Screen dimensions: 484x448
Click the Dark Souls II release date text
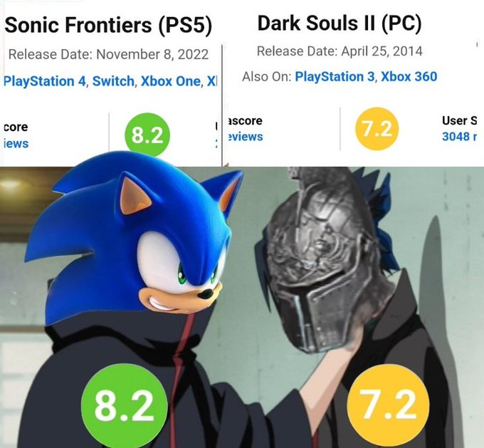[340, 51]
